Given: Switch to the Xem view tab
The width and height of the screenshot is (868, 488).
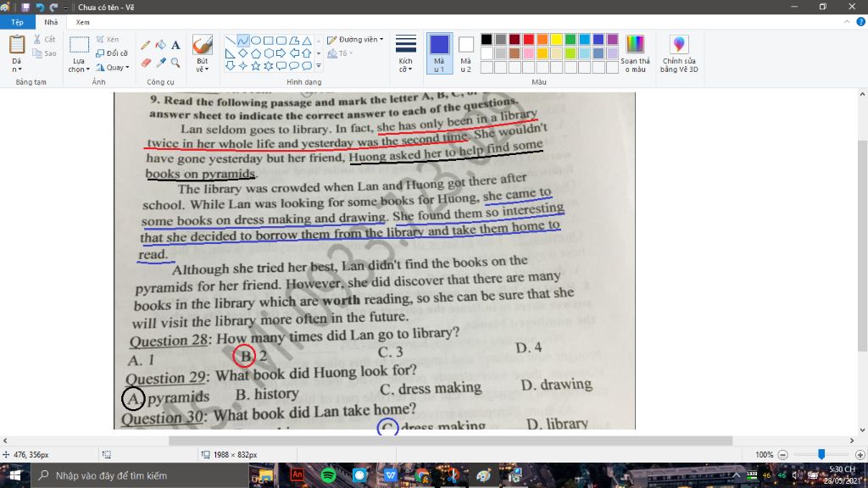Looking at the screenshot, I should pos(82,22).
